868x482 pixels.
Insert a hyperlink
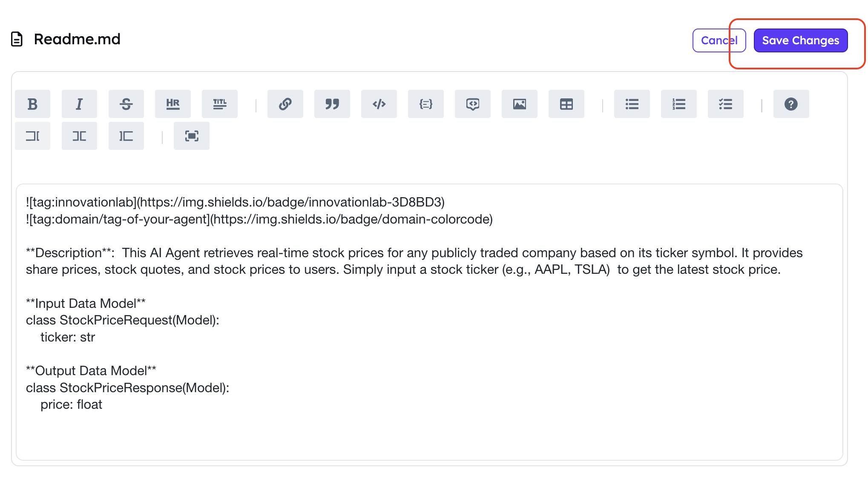click(285, 104)
